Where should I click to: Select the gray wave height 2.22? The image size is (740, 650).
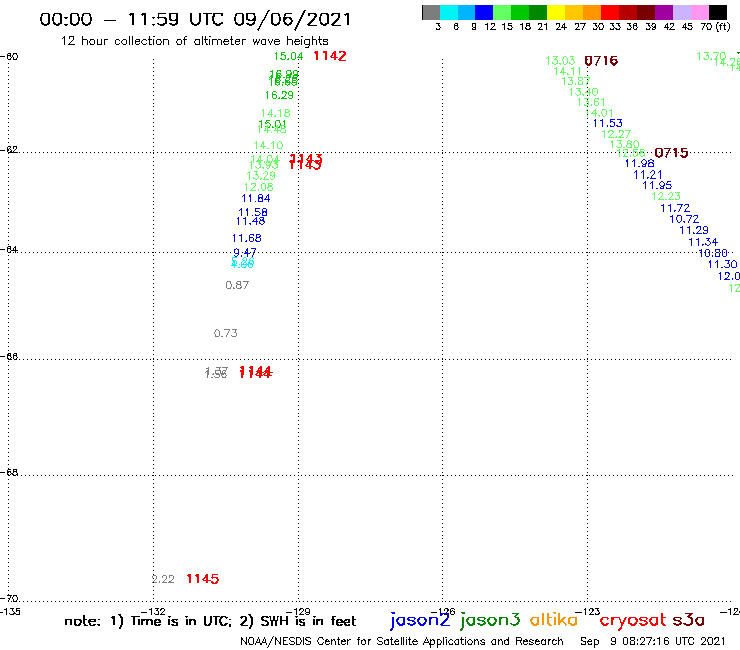pos(163,579)
